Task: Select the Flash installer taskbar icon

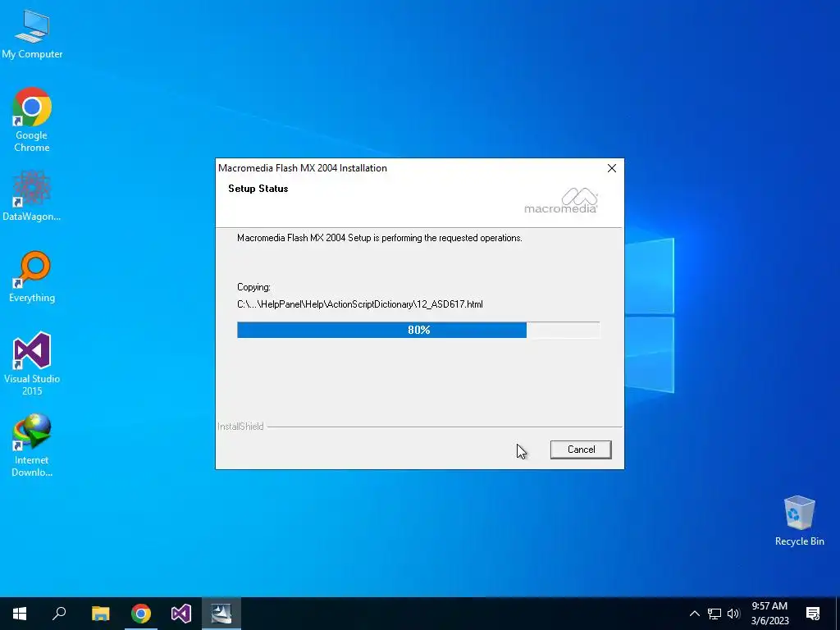Action: 221,614
